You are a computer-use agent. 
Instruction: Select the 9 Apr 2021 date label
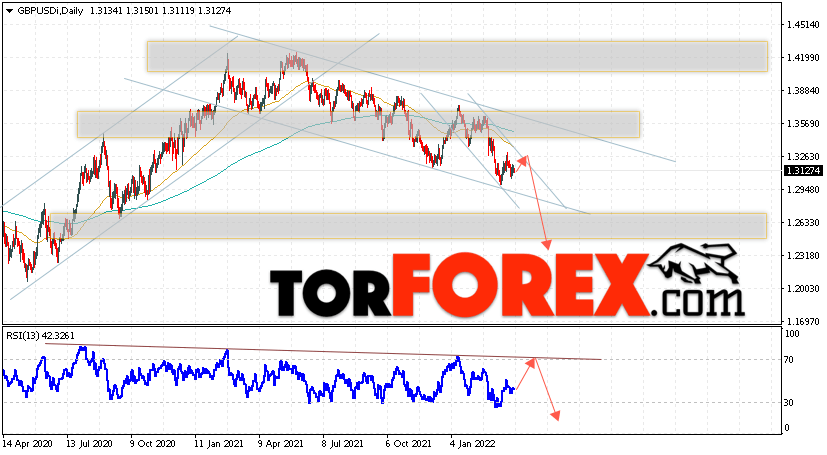point(281,444)
